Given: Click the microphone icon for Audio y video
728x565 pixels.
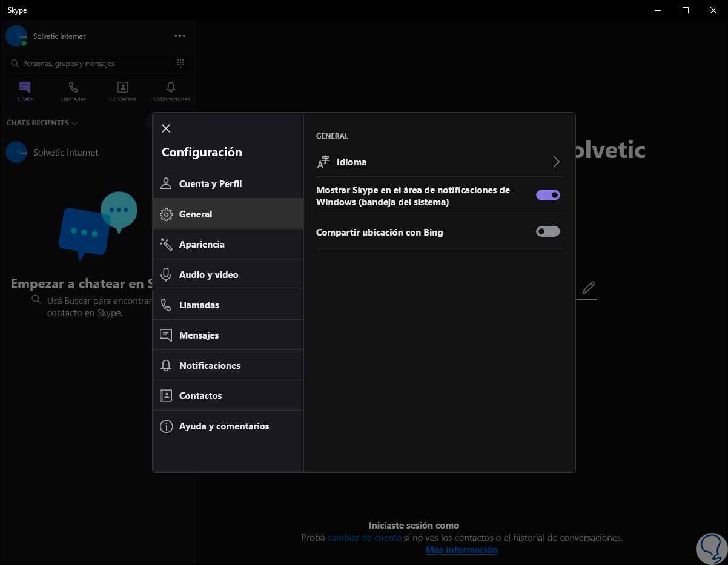Looking at the screenshot, I should 166,274.
